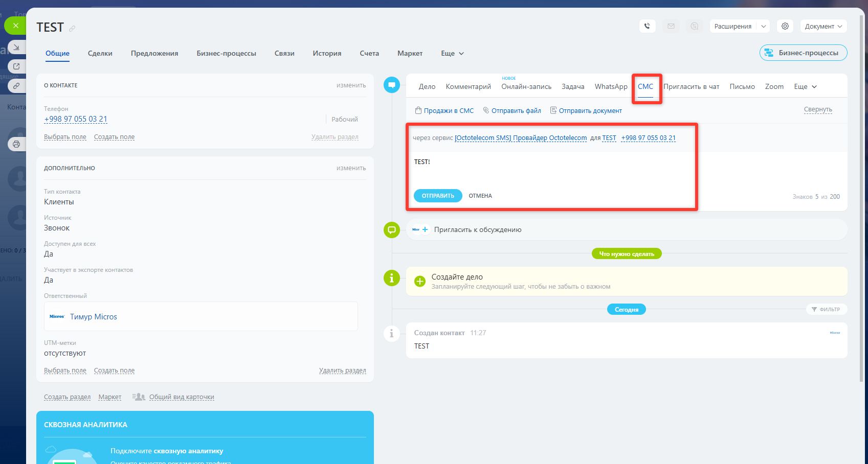Click the Отмена button
This screenshot has width=868, height=464.
[x=480, y=196]
